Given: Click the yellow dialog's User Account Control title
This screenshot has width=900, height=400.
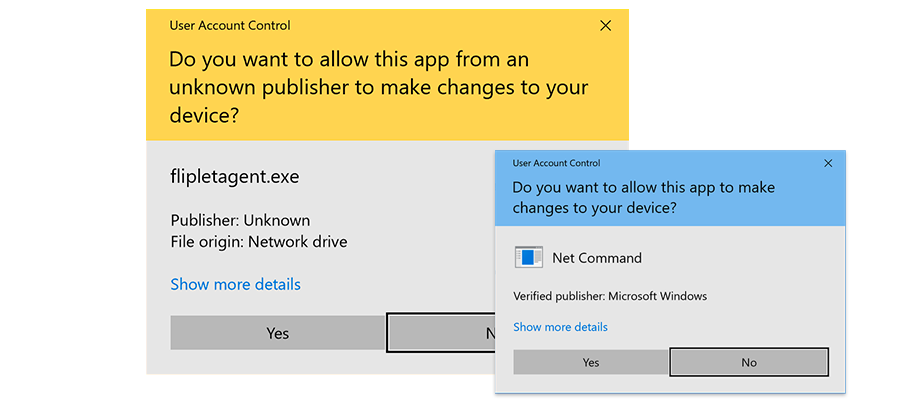Looking at the screenshot, I should (229, 26).
